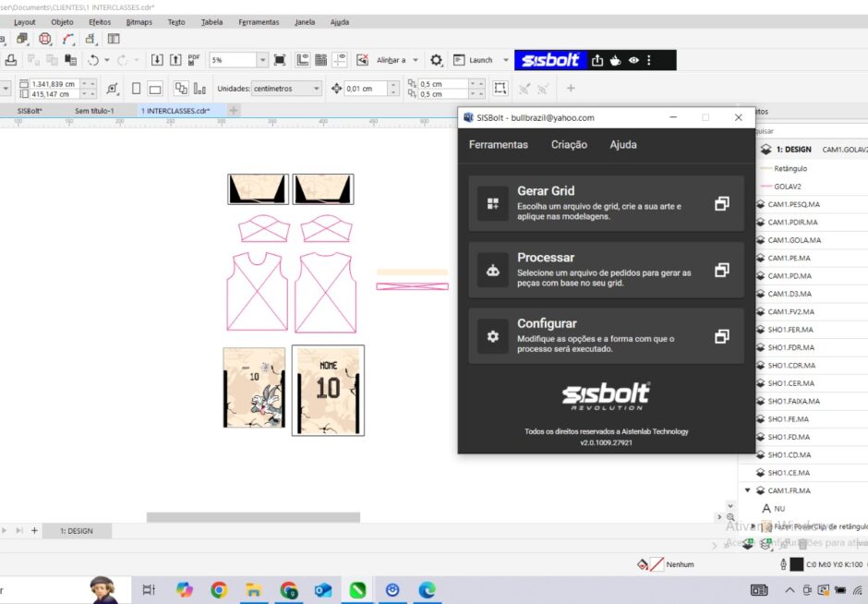This screenshot has height=604, width=868.
Task: Click the Full-screen preview icon
Action: click(280, 60)
